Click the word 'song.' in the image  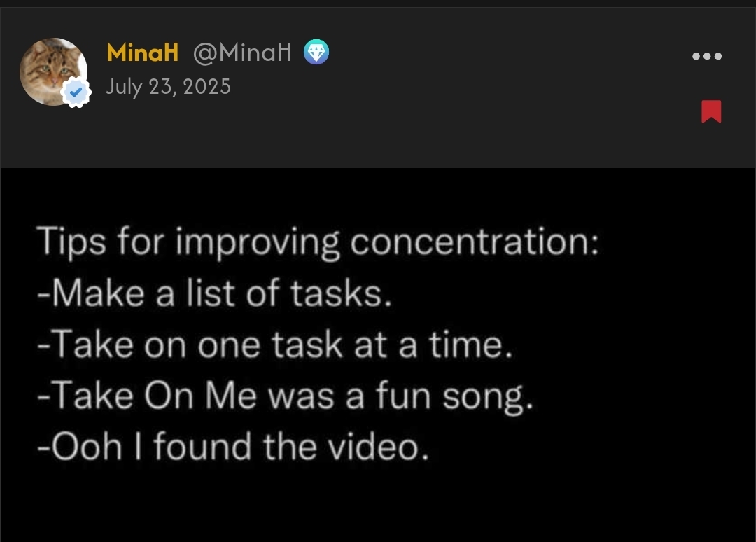(488, 398)
